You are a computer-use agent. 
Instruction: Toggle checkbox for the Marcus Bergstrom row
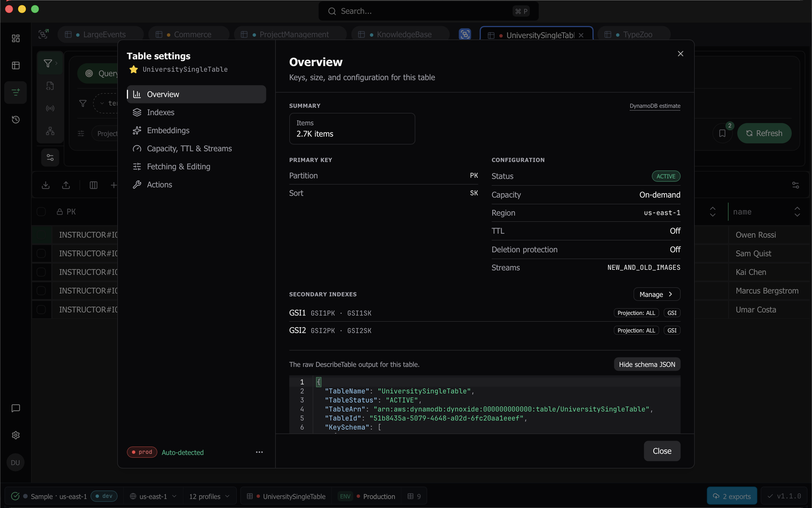41,291
